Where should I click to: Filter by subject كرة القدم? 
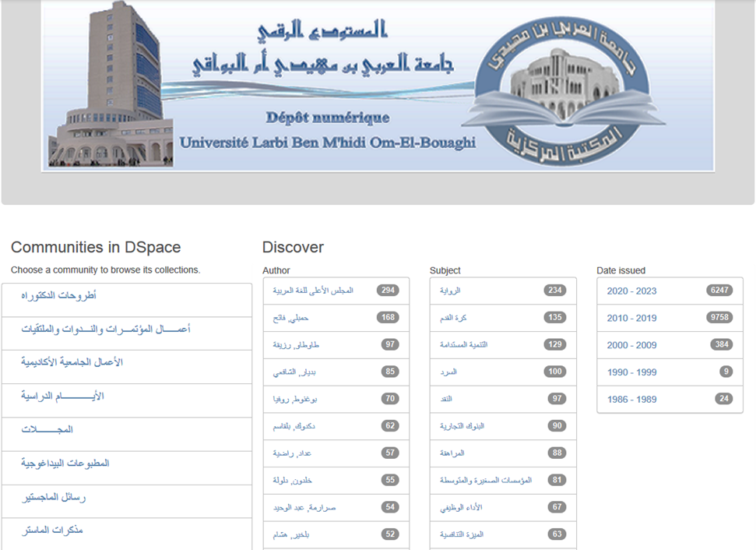pyautogui.click(x=452, y=318)
